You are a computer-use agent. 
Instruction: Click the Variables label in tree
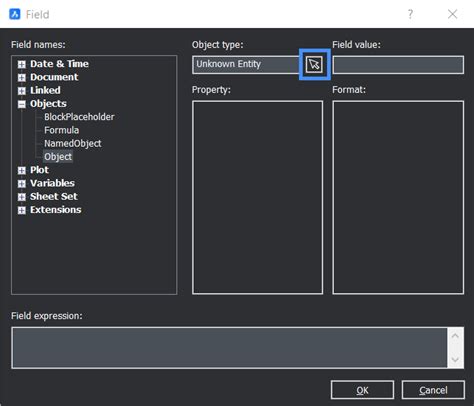[52, 183]
